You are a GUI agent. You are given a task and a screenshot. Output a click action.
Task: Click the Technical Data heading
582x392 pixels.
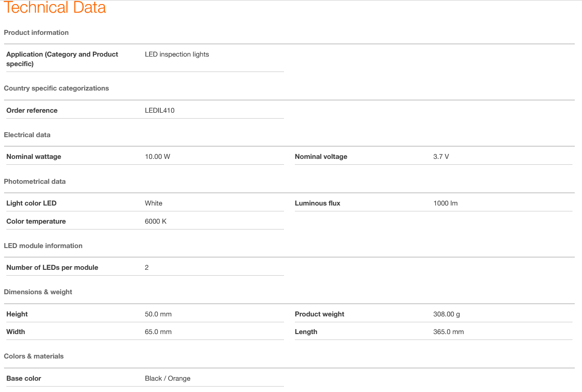(x=55, y=7)
